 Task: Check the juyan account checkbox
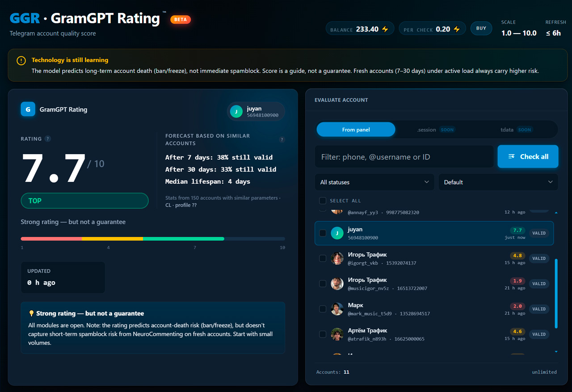(x=323, y=233)
